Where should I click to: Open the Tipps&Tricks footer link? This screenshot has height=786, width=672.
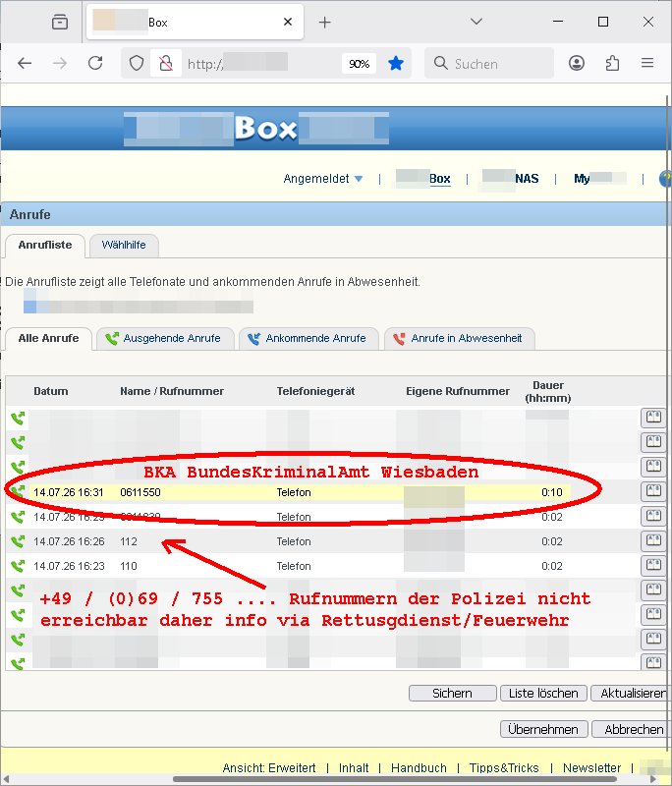[x=504, y=768]
